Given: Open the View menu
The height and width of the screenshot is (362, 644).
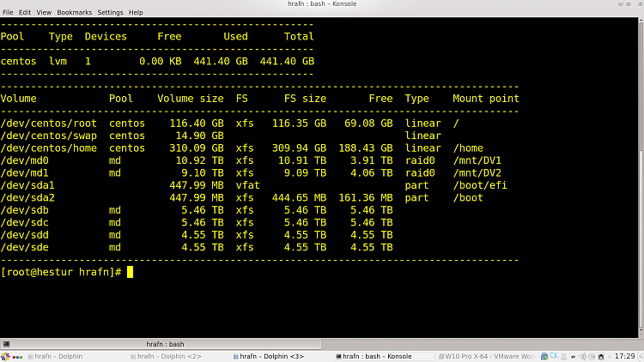Looking at the screenshot, I should [44, 12].
